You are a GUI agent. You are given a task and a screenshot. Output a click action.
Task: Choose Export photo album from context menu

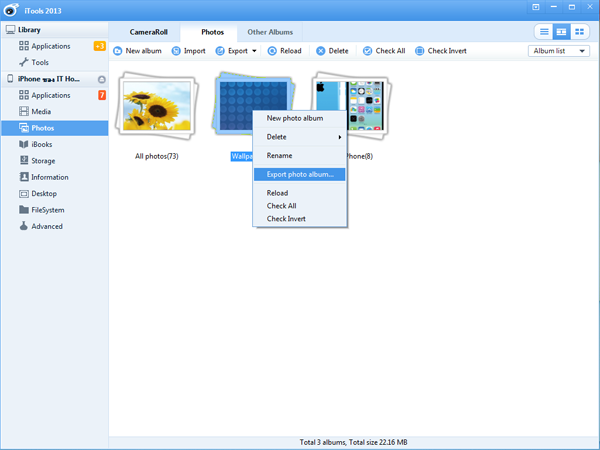(298, 174)
